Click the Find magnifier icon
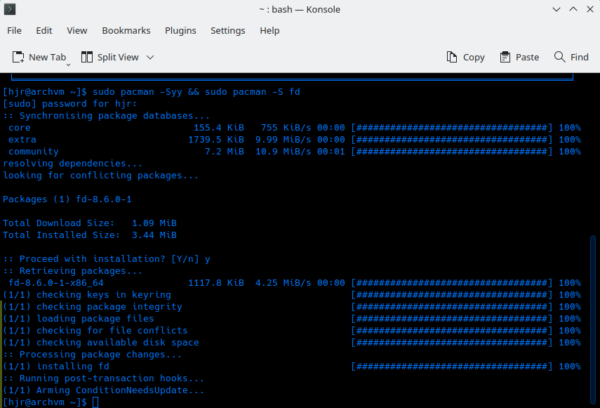This screenshot has width=600, height=408. coord(559,57)
